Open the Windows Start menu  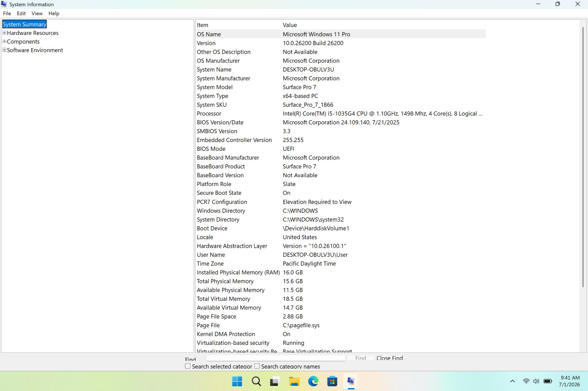click(237, 381)
